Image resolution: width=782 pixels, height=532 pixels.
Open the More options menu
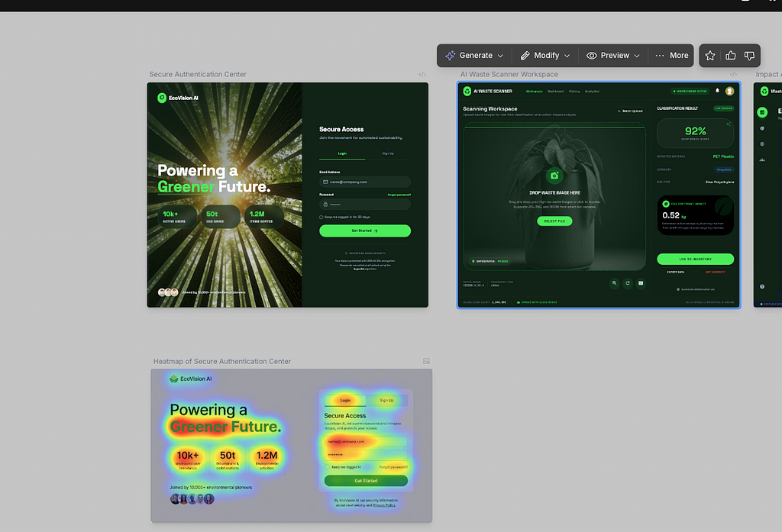[671, 56]
